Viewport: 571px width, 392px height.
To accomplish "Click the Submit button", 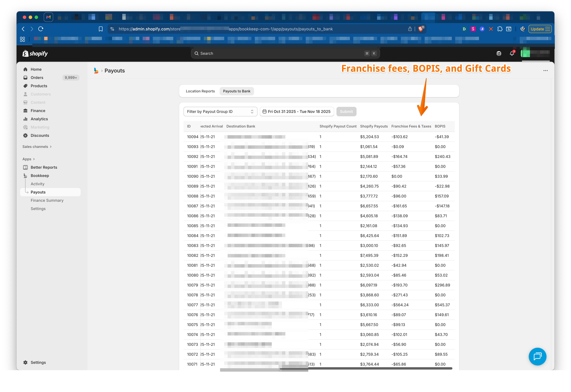I will pyautogui.click(x=346, y=112).
